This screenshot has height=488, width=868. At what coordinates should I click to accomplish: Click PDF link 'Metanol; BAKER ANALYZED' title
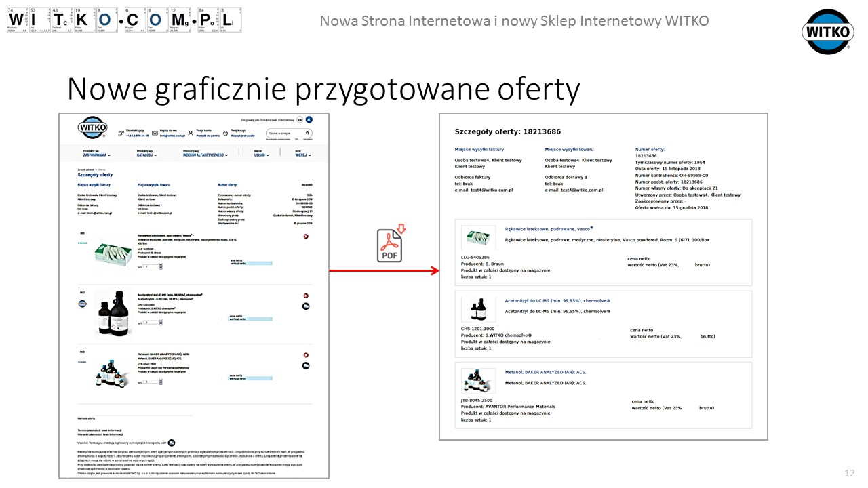point(545,372)
